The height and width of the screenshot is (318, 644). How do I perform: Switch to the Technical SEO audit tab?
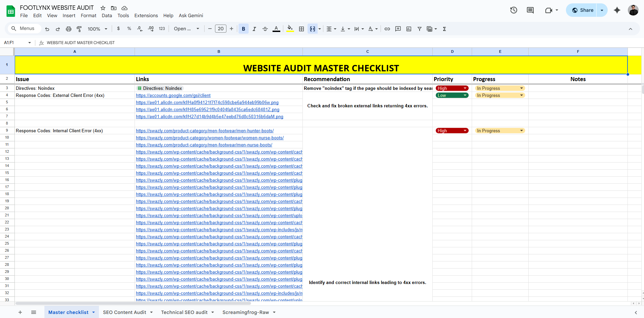184,312
